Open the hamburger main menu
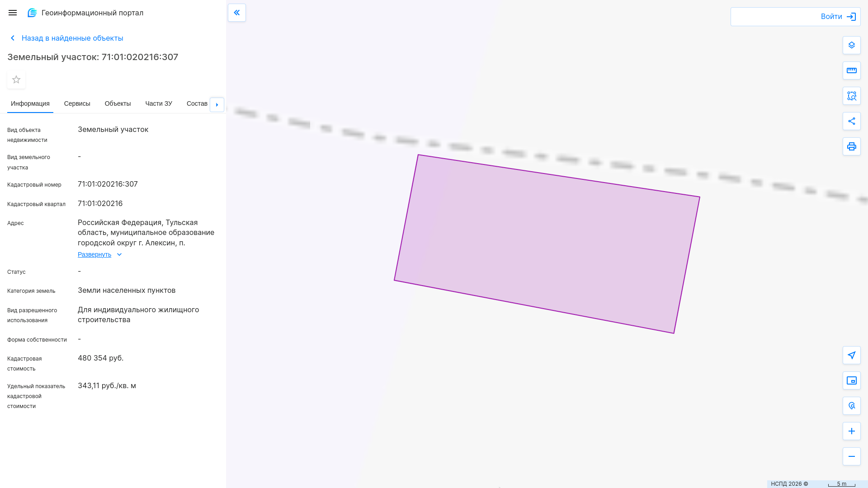This screenshot has width=868, height=488. (x=13, y=13)
